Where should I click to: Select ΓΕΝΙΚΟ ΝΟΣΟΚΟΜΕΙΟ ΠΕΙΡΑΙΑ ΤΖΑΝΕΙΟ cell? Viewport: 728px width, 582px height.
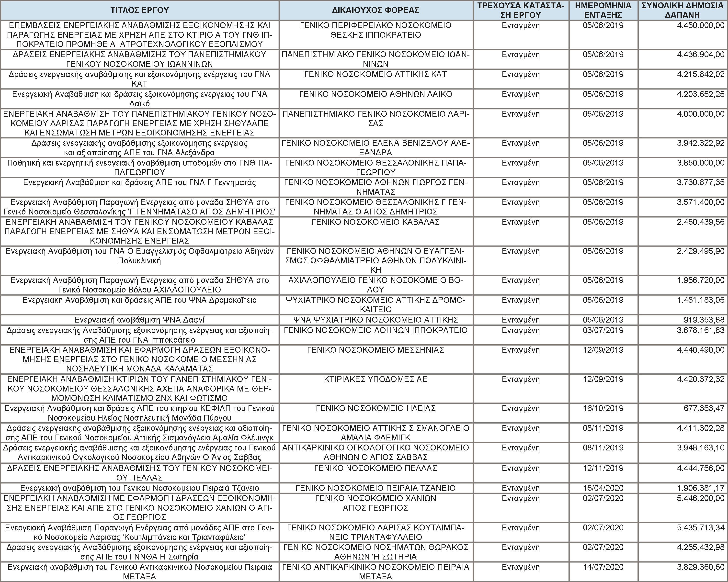click(375, 488)
